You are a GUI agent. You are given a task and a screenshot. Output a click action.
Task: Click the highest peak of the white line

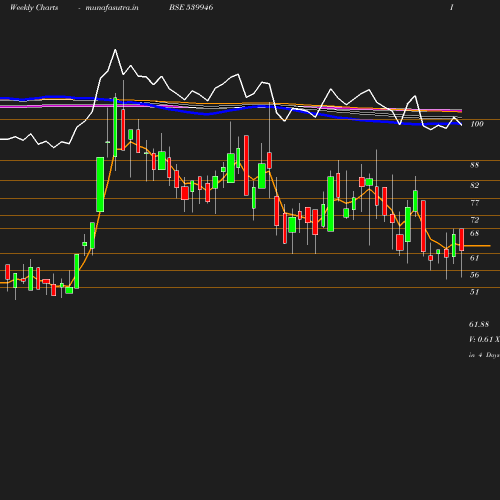pyautogui.click(x=115, y=50)
